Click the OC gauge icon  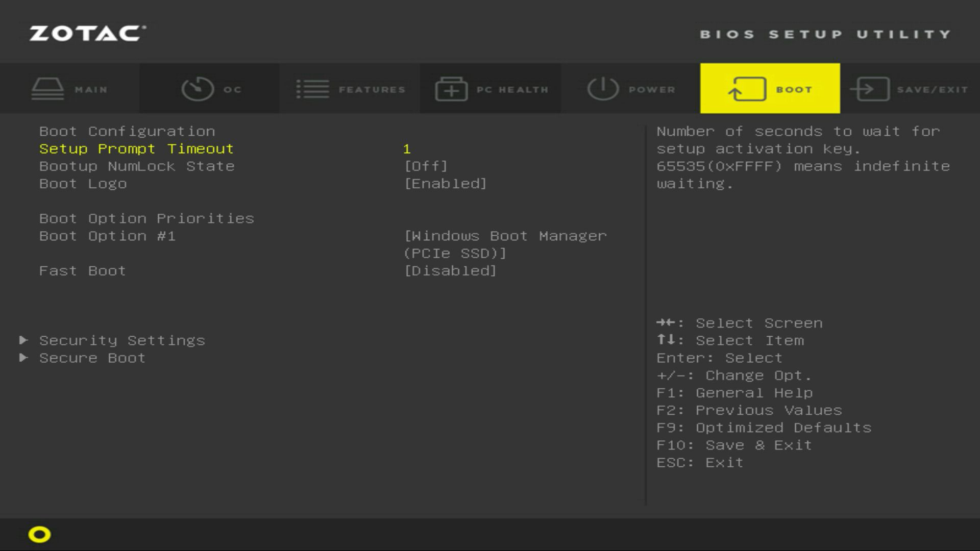point(198,89)
